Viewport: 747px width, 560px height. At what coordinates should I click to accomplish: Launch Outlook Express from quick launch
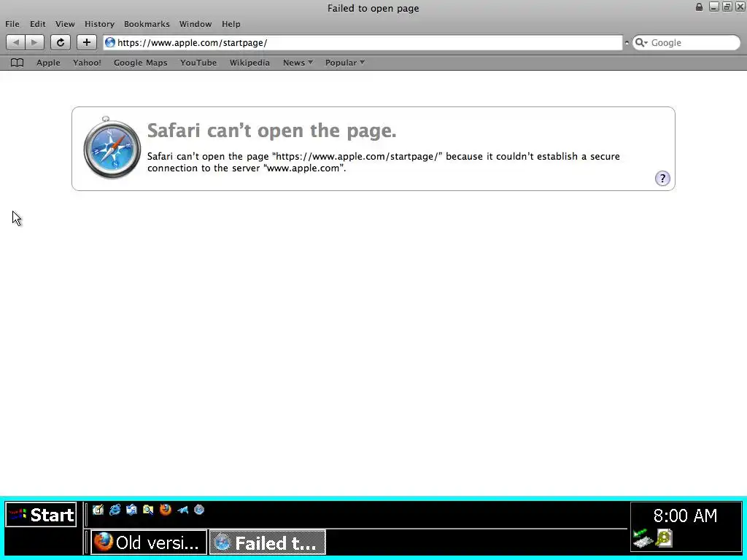131,510
